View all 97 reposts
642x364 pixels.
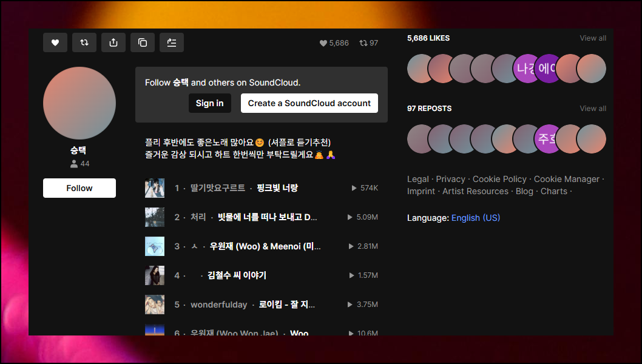[x=593, y=109]
